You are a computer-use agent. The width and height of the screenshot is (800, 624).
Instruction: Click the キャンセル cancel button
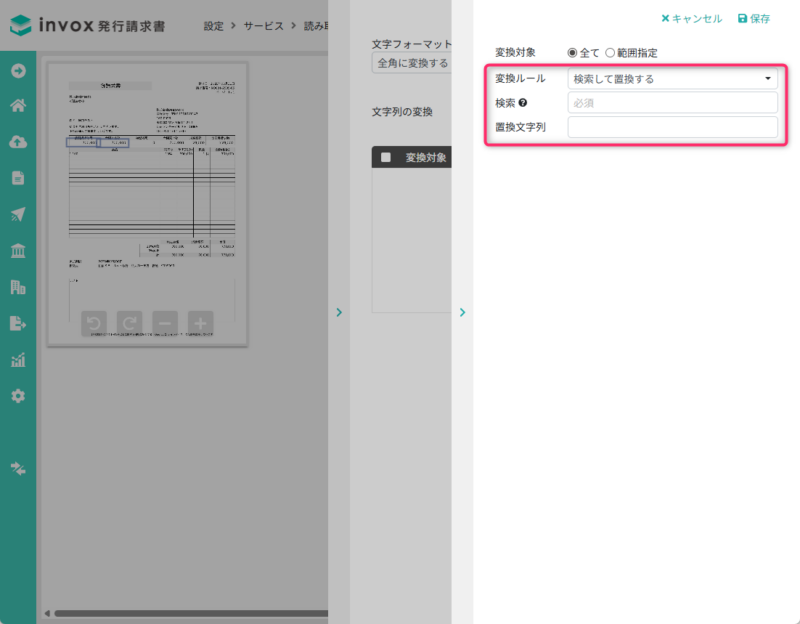691,18
